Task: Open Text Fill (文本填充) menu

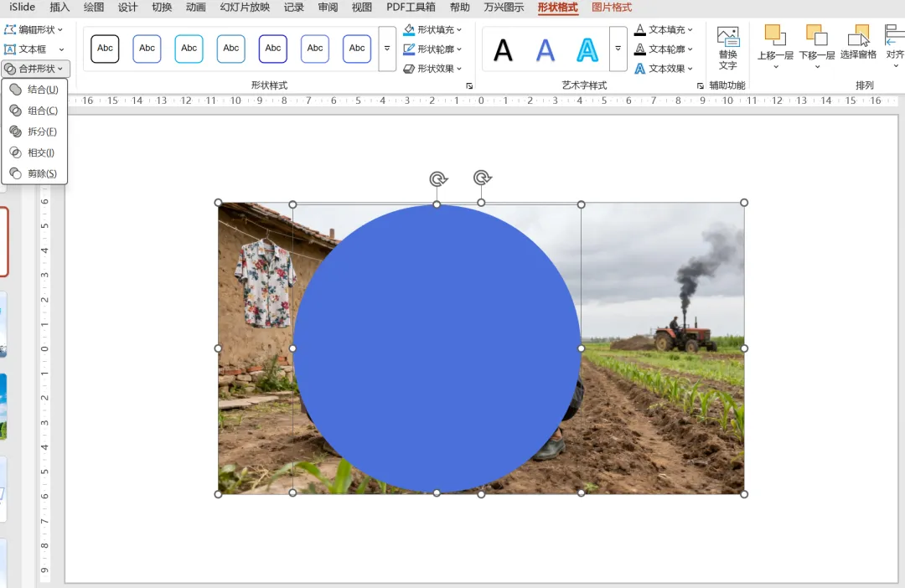Action: [x=664, y=29]
